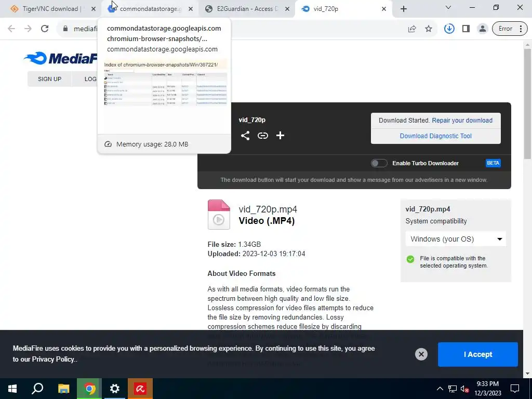Image resolution: width=532 pixels, height=399 pixels.
Task: Click the SIGN UP button
Action: [49, 79]
